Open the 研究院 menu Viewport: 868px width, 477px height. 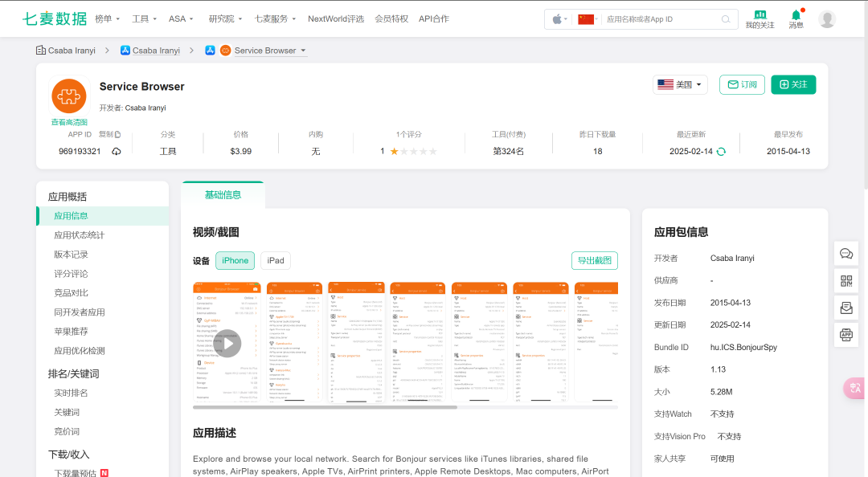225,18
